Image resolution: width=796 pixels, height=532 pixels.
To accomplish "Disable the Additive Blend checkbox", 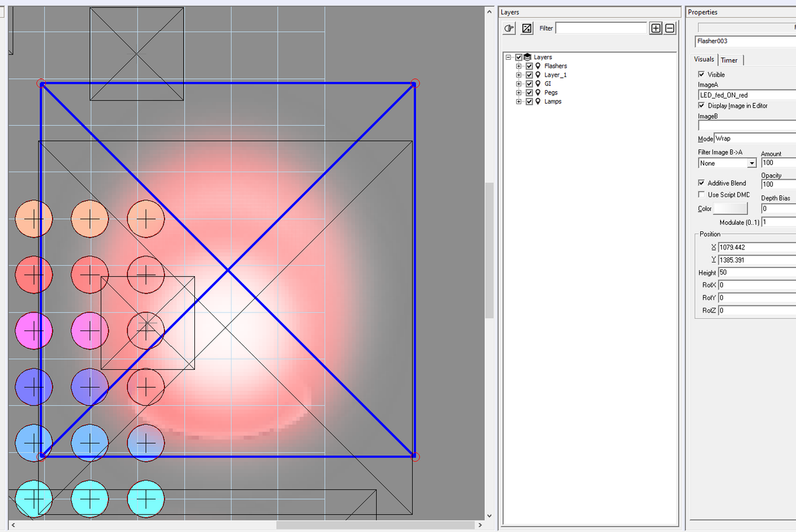I will pos(701,183).
